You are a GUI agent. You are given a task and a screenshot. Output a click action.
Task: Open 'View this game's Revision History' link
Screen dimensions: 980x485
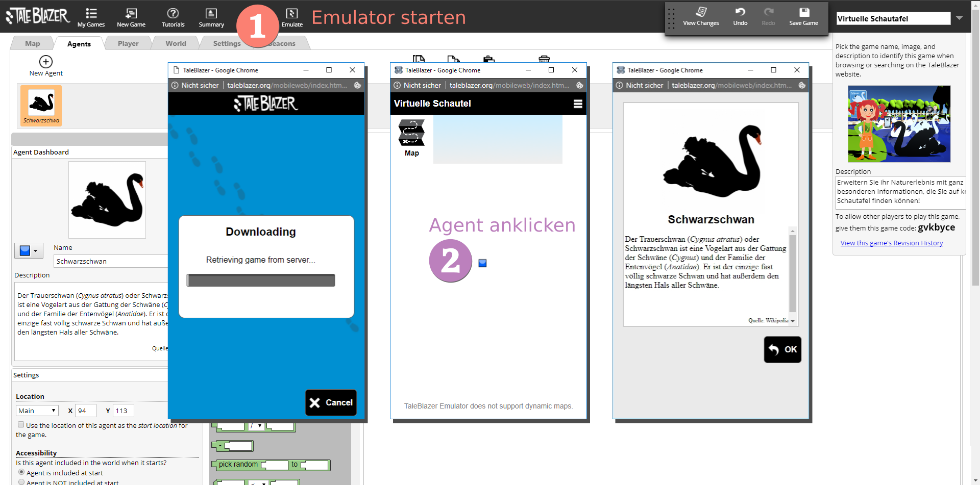click(x=892, y=243)
